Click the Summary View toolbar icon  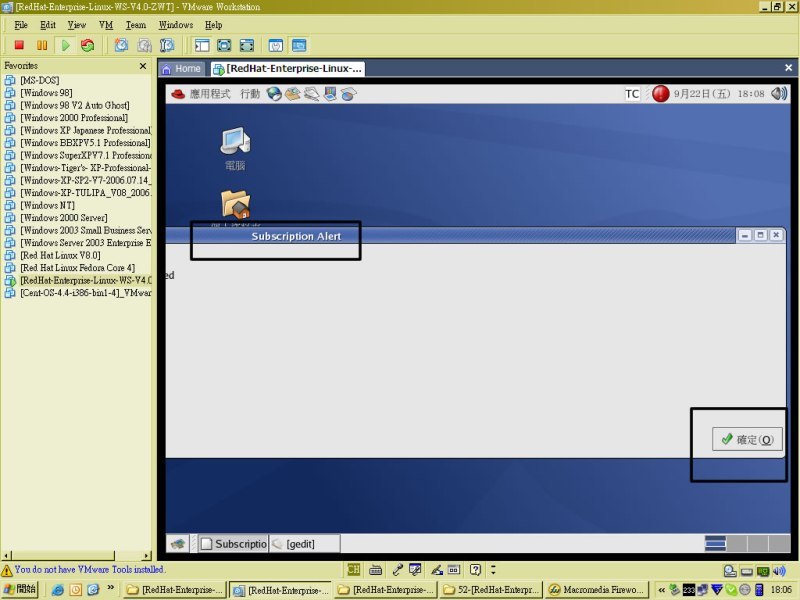[x=276, y=45]
